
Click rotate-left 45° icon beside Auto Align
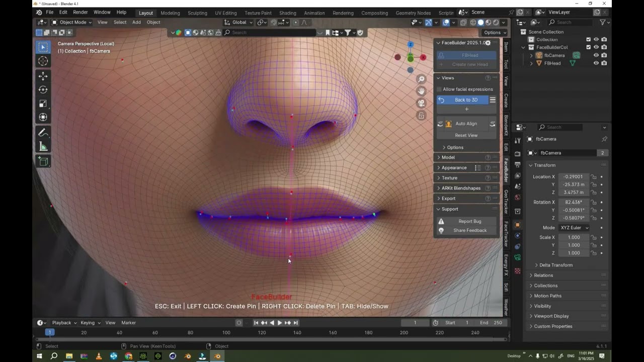point(440,124)
